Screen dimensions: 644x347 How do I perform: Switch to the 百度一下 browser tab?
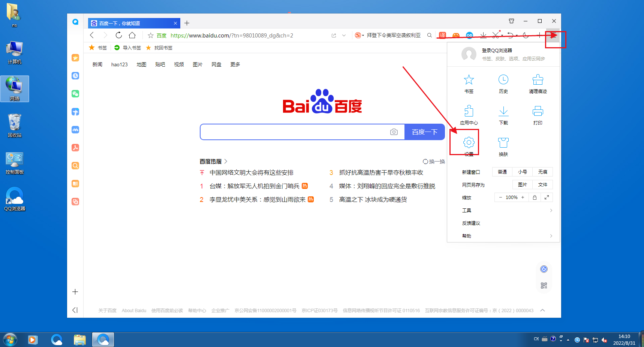(x=134, y=23)
